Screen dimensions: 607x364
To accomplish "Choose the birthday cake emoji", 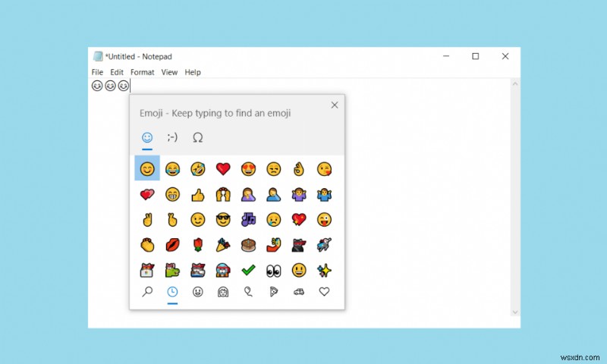I will (248, 245).
